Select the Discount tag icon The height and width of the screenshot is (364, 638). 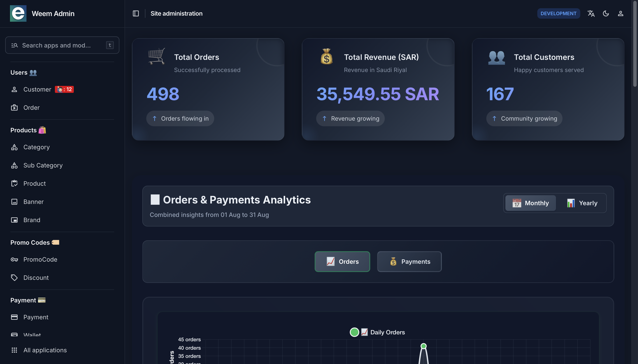15,277
